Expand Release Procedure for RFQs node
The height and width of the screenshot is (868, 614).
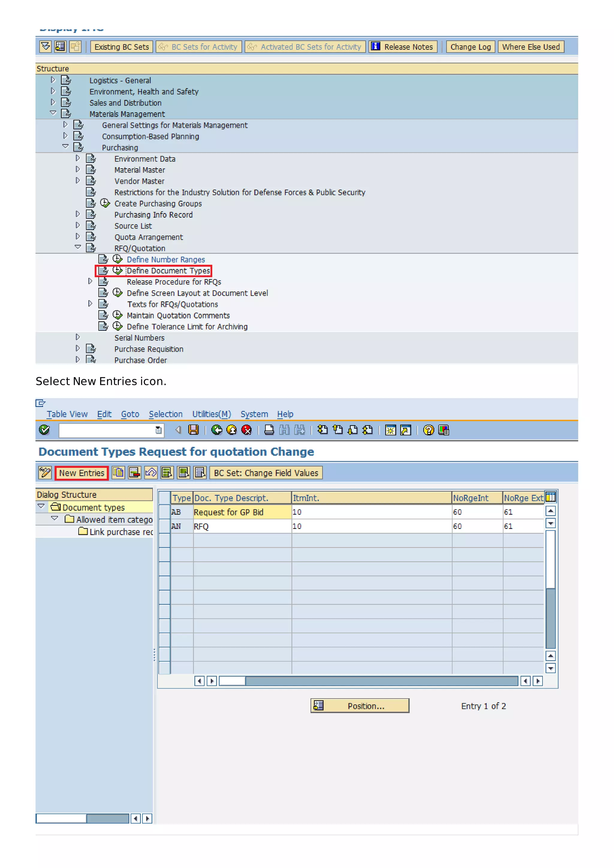click(x=90, y=281)
